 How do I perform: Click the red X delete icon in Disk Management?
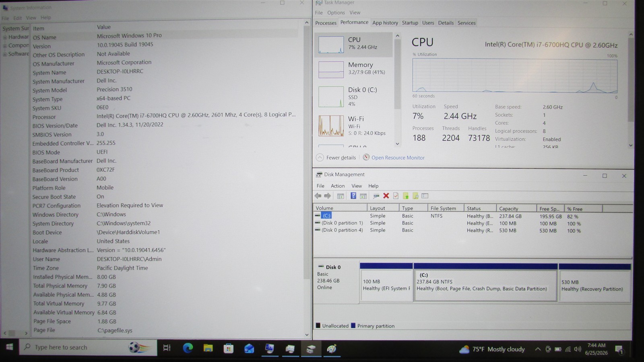click(386, 196)
